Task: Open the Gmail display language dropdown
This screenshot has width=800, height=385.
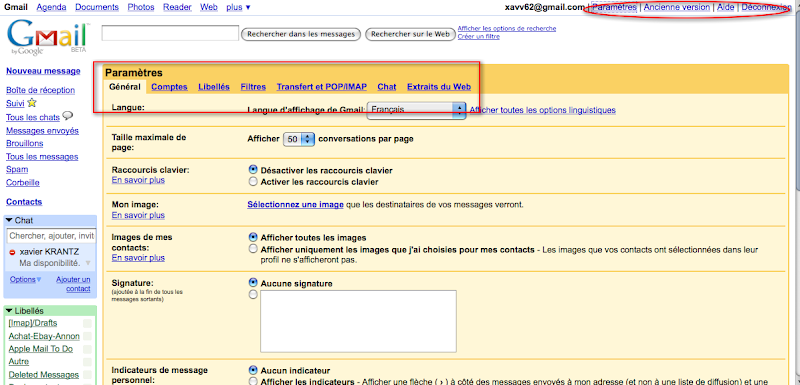Action: click(x=416, y=110)
